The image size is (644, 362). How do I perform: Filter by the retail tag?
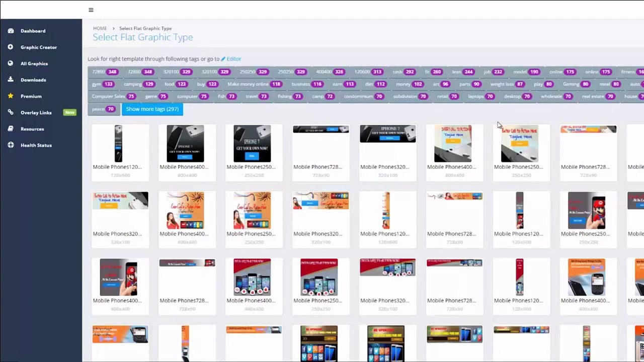448,96
